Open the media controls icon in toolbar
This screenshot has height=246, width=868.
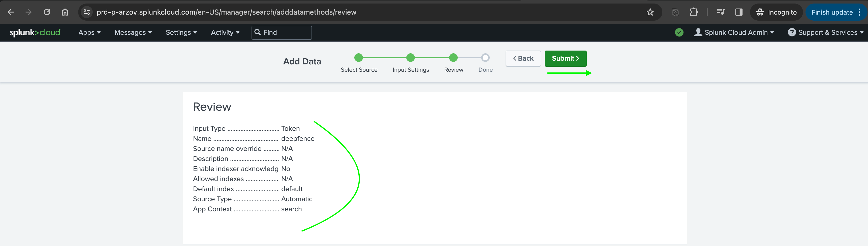pos(721,12)
